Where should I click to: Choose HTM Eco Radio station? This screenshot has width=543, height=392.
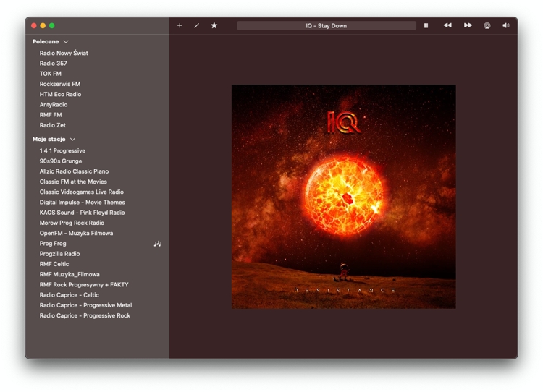(x=60, y=94)
